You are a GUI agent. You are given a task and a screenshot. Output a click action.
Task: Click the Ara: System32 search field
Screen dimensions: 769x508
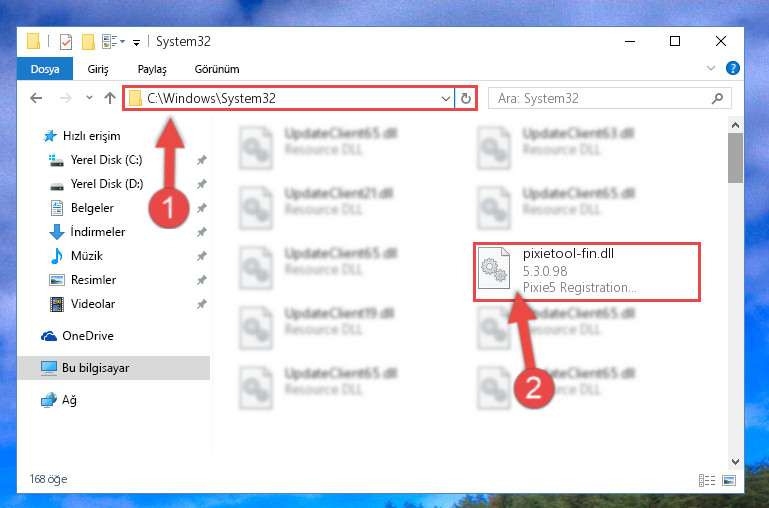(602, 99)
